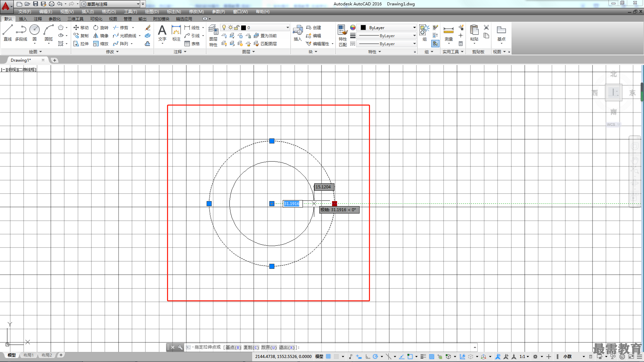This screenshot has width=644, height=362.
Task: Toggle transparency display in status bar
Action: 432,356
